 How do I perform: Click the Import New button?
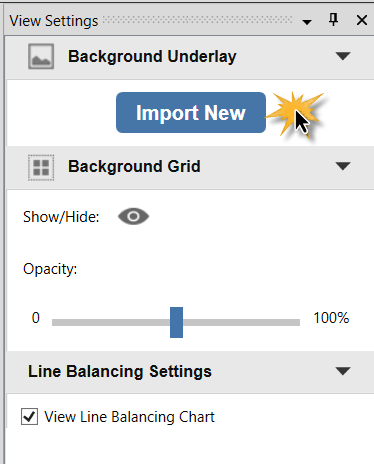click(191, 113)
